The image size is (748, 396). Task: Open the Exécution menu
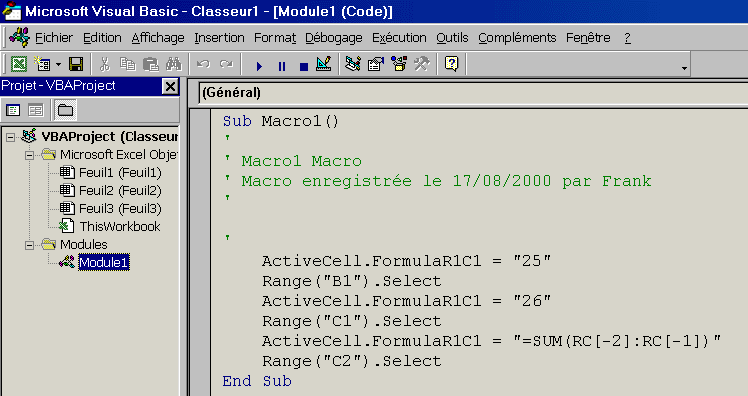[x=399, y=38]
